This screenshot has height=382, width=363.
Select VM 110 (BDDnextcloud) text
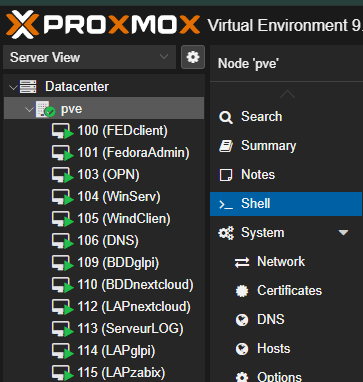click(x=135, y=285)
